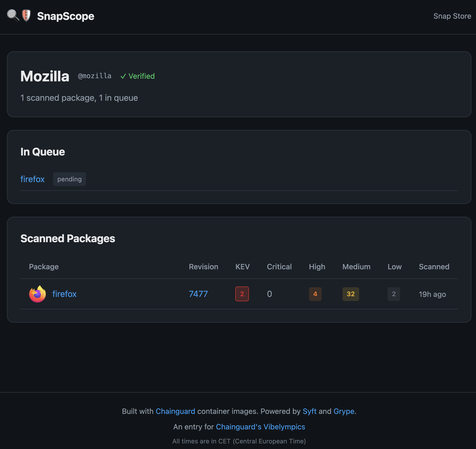The width and height of the screenshot is (476, 449).
Task: Click the red KEV count badge
Action: coord(242,294)
